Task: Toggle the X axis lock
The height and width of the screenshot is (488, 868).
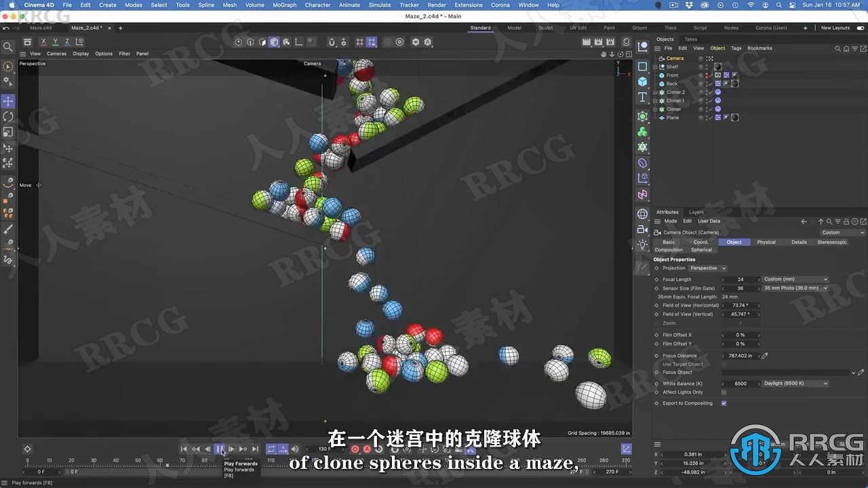Action: pyautogui.click(x=43, y=42)
